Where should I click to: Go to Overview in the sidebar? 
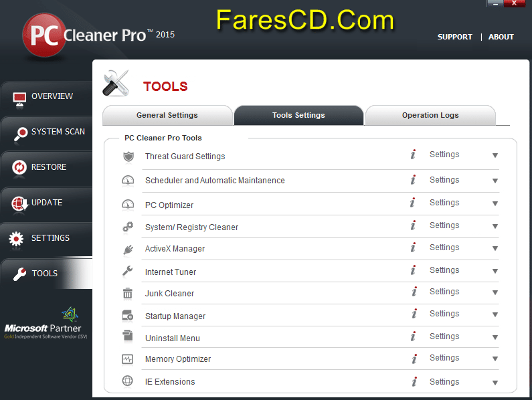pyautogui.click(x=46, y=98)
